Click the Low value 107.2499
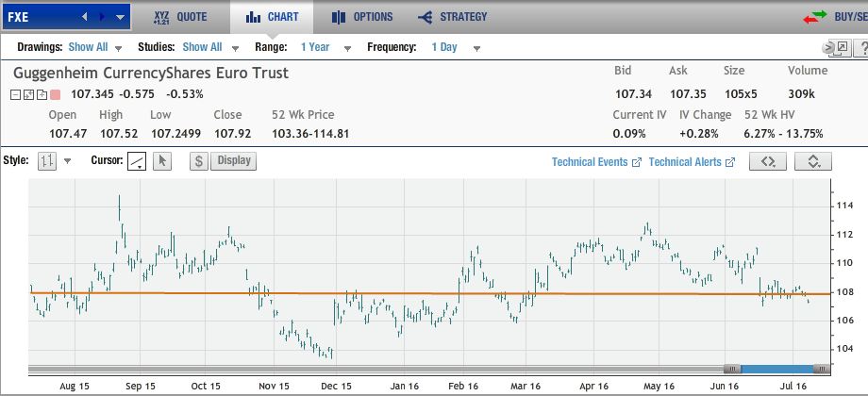 click(175, 134)
